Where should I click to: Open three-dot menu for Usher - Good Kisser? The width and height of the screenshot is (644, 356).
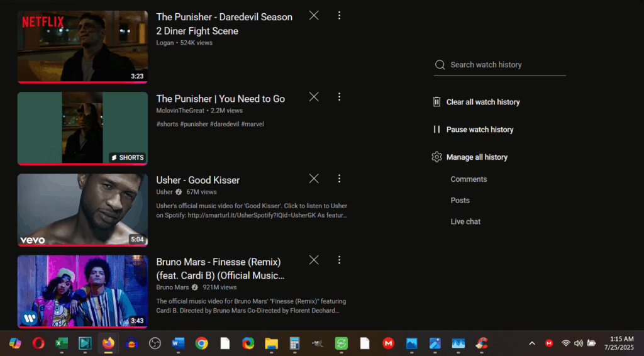coord(339,179)
